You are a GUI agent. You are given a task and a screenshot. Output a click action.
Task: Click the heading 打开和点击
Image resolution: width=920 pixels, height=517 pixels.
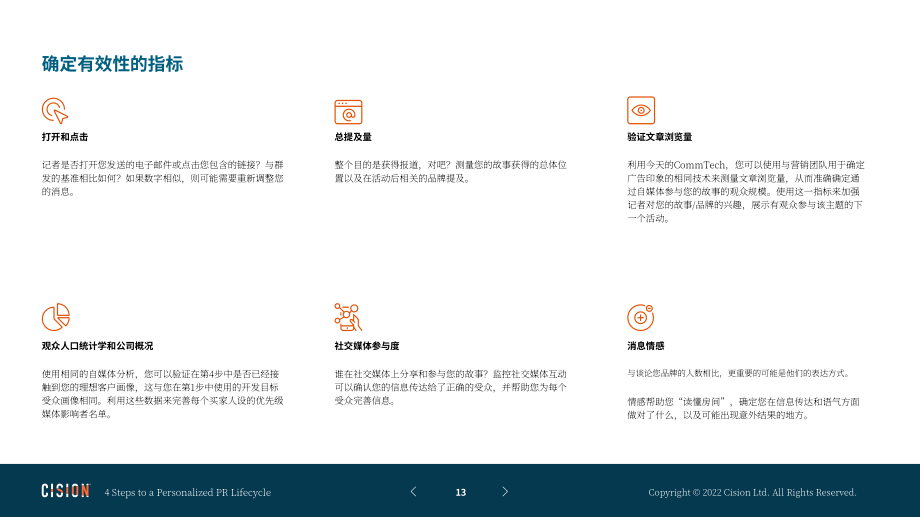click(x=65, y=137)
